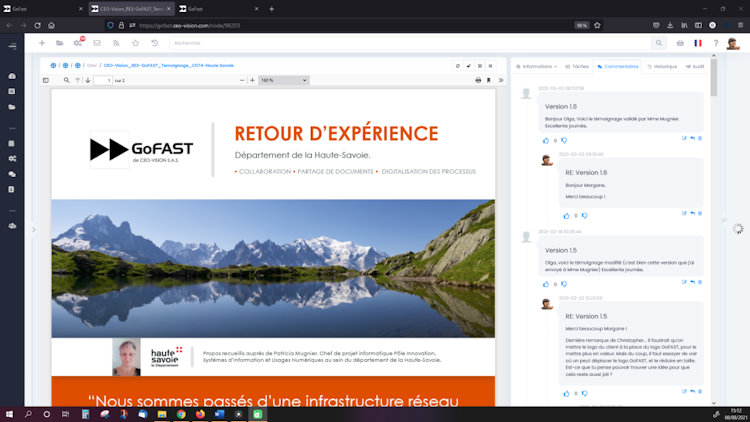Open the Windows Start menu
This screenshot has width=750, height=422.
coord(9,414)
